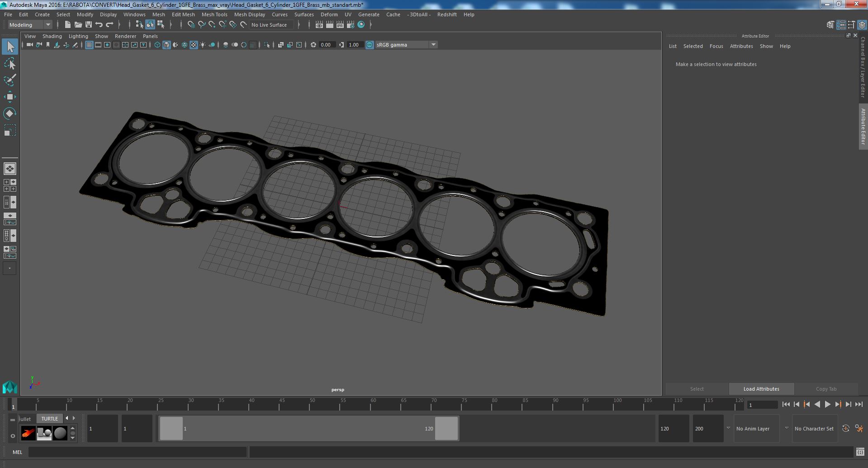
Task: Select by hierarchy mode icon
Action: coord(139,25)
